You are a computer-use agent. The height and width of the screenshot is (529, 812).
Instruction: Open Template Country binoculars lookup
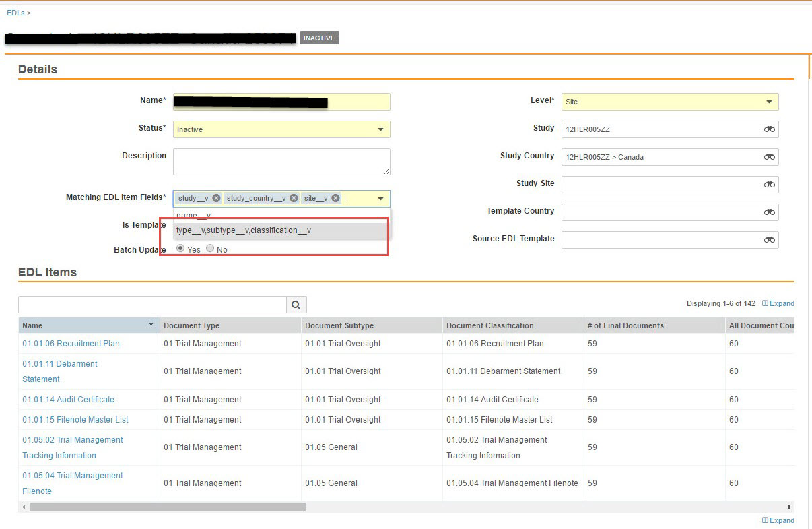point(769,212)
